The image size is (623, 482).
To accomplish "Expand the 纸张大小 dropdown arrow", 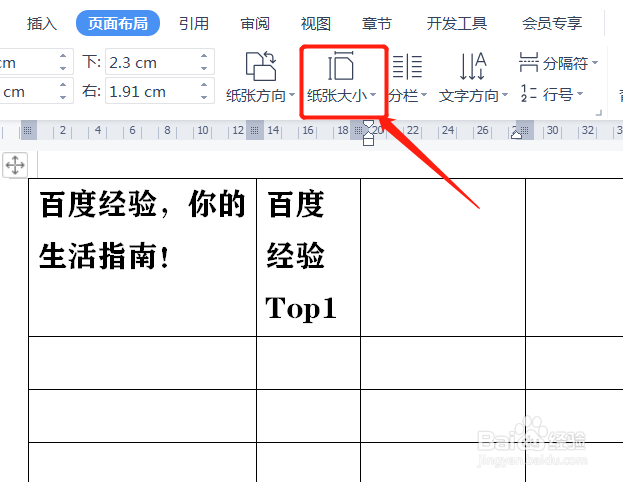I will (x=373, y=95).
